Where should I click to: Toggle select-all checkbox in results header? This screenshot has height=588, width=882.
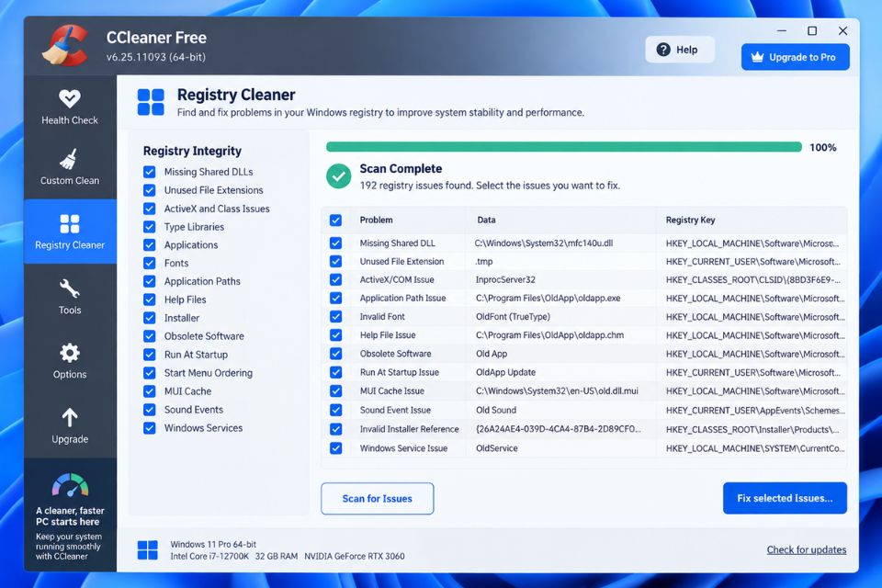336,220
